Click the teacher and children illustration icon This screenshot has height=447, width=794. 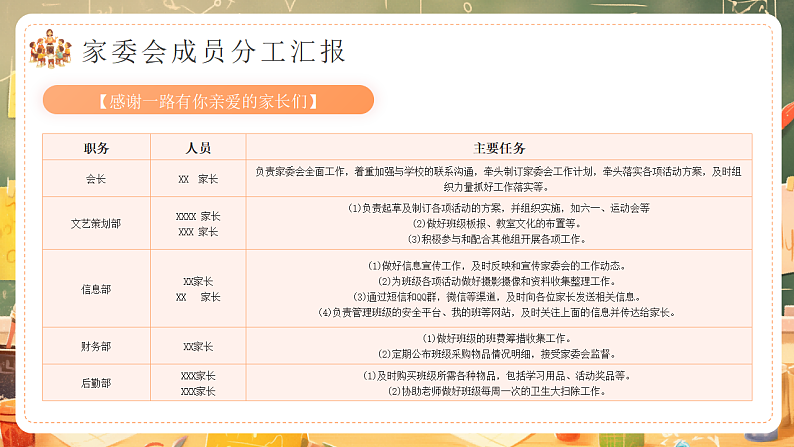tap(50, 49)
